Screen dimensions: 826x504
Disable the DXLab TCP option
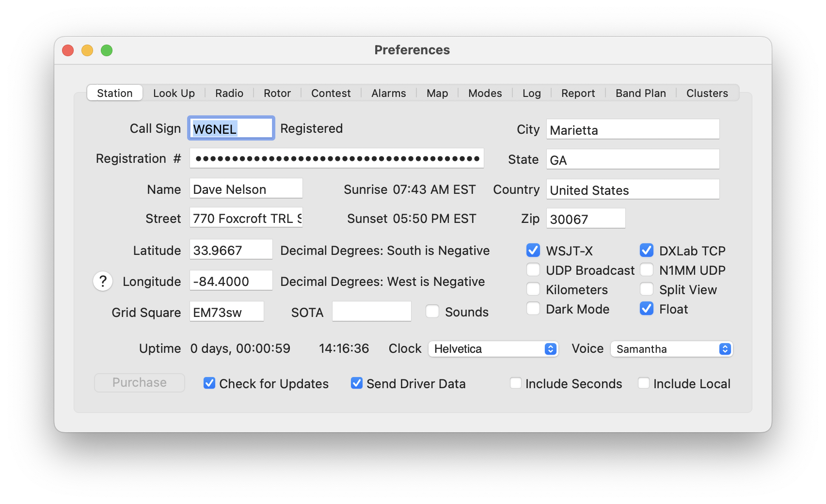(x=647, y=251)
